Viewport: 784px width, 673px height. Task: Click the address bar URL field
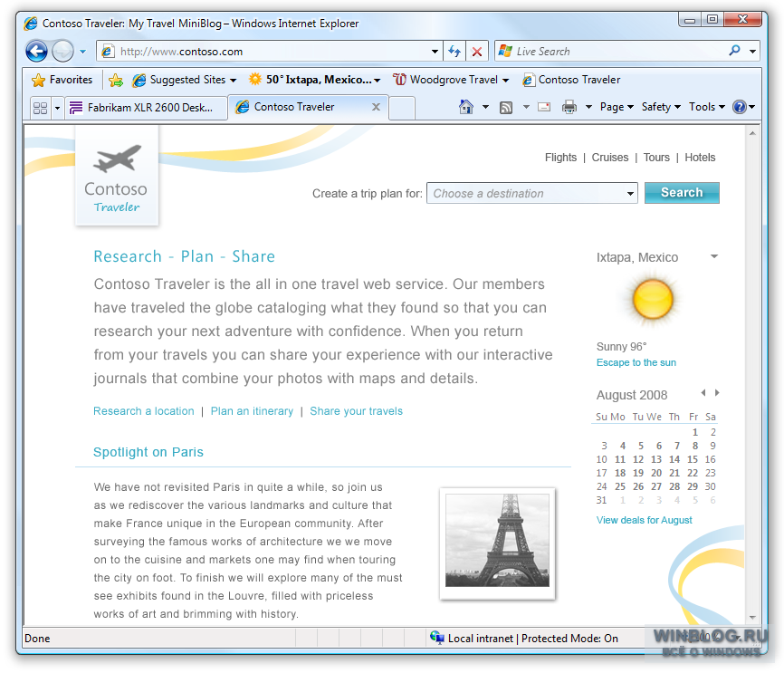click(x=272, y=52)
